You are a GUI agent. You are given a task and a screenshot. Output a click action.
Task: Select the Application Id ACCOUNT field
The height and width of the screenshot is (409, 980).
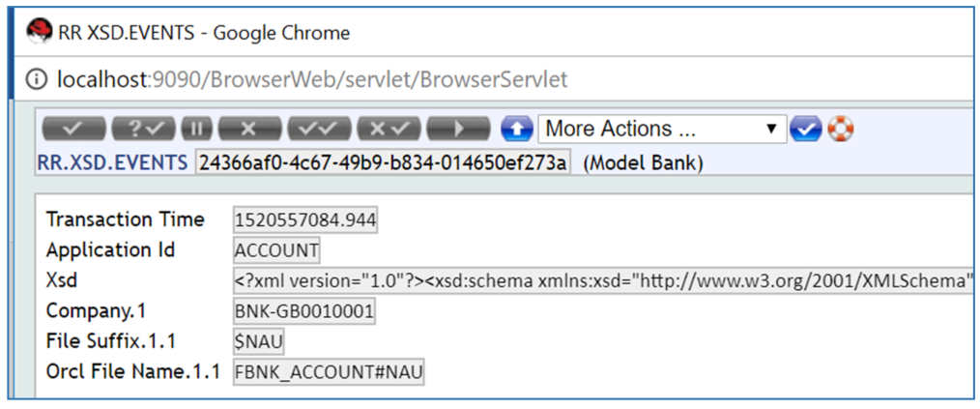(276, 250)
